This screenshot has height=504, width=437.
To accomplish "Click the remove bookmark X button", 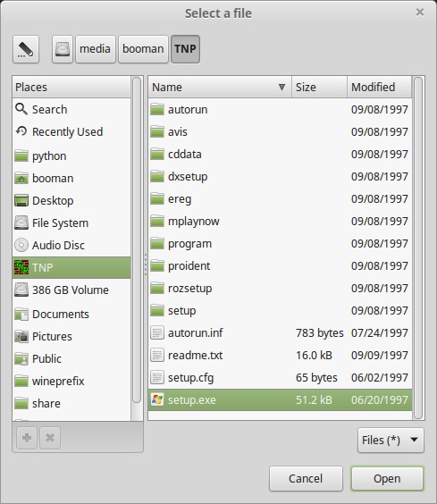I will [x=50, y=438].
